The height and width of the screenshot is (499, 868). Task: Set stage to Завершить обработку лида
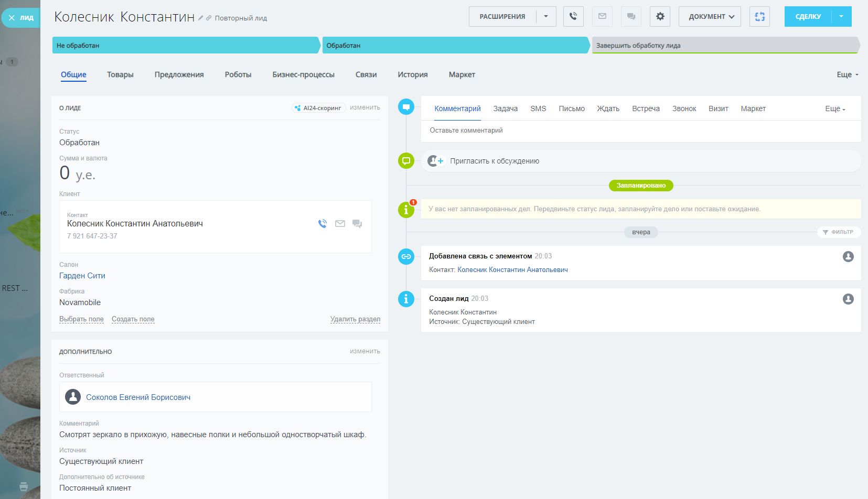(725, 46)
